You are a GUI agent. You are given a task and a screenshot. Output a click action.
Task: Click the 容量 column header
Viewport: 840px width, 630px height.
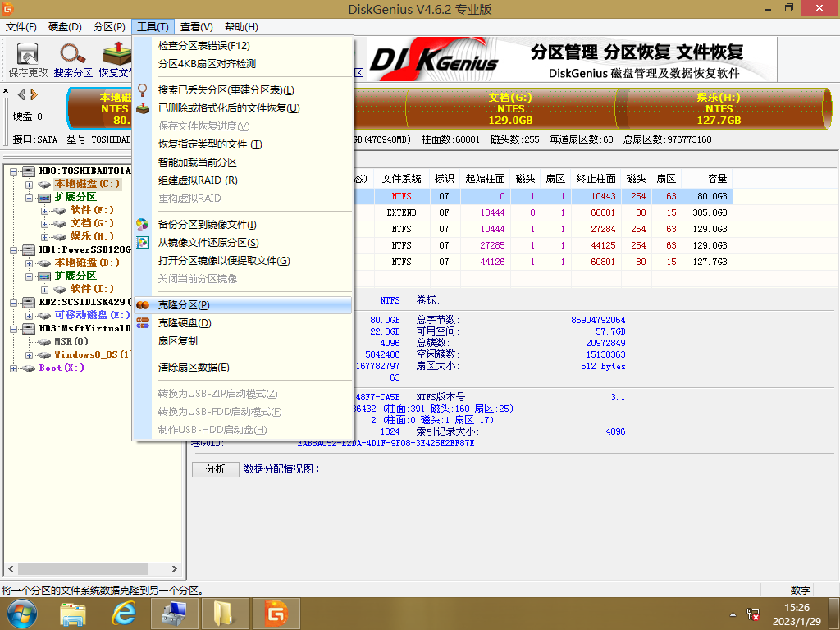[707, 179]
